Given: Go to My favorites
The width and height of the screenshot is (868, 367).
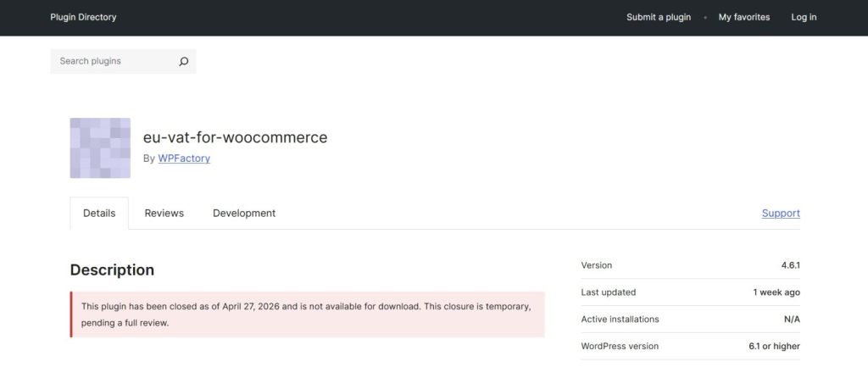Looking at the screenshot, I should pyautogui.click(x=744, y=17).
